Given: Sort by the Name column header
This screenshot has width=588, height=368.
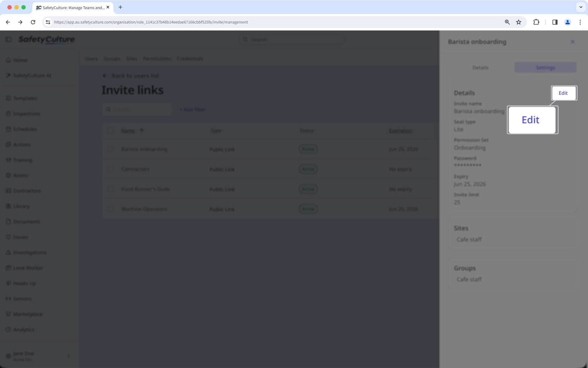Looking at the screenshot, I should (128, 131).
